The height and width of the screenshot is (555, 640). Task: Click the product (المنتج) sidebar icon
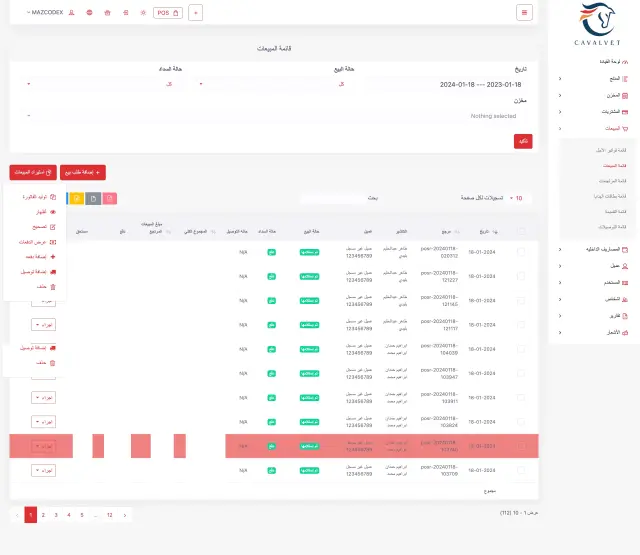click(x=625, y=79)
